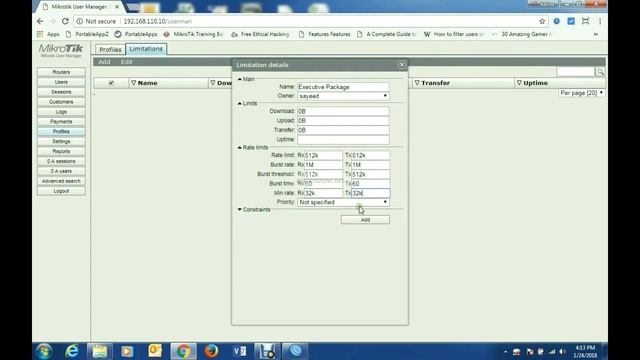Image resolution: width=640 pixels, height=360 pixels.
Task: Switch to the Limitations tab
Action: click(x=146, y=49)
